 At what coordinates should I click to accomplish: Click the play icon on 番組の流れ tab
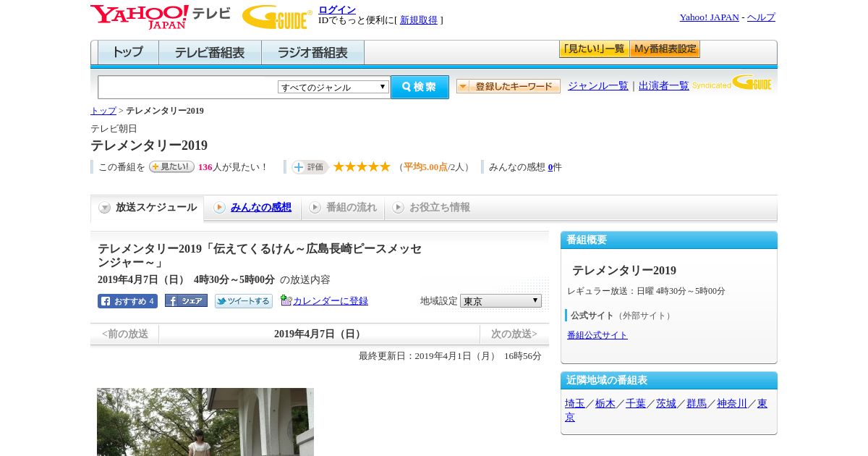(315, 208)
